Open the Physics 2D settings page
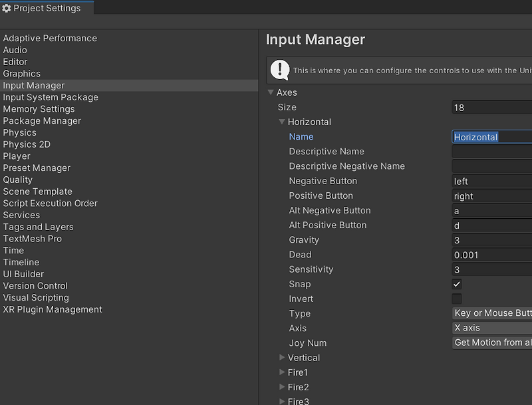 point(27,144)
